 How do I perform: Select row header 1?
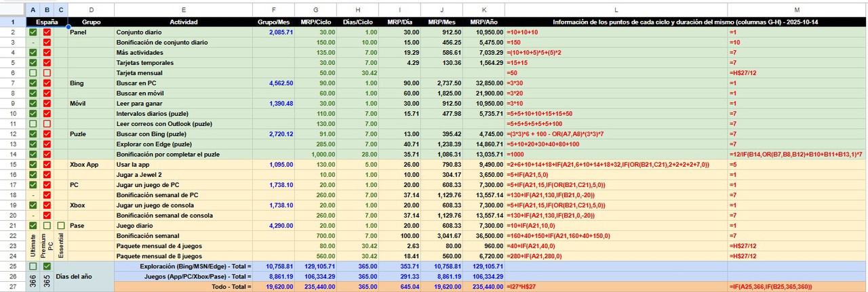tap(12, 22)
